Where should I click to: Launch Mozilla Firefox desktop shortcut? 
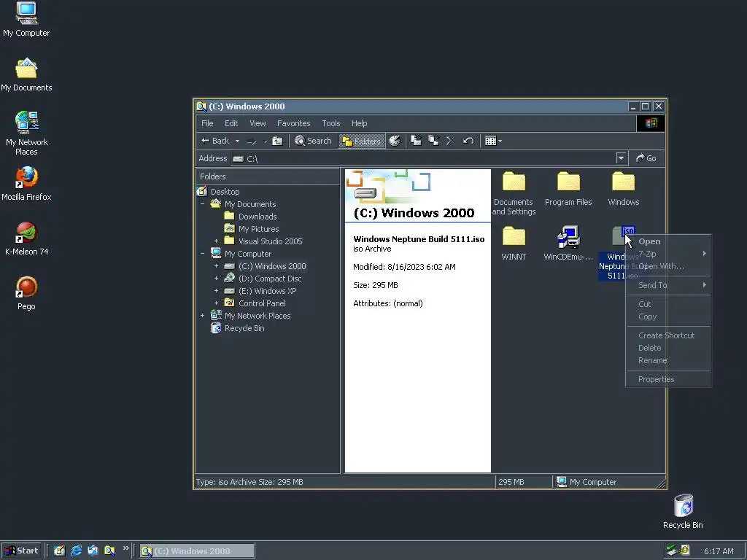click(x=26, y=184)
